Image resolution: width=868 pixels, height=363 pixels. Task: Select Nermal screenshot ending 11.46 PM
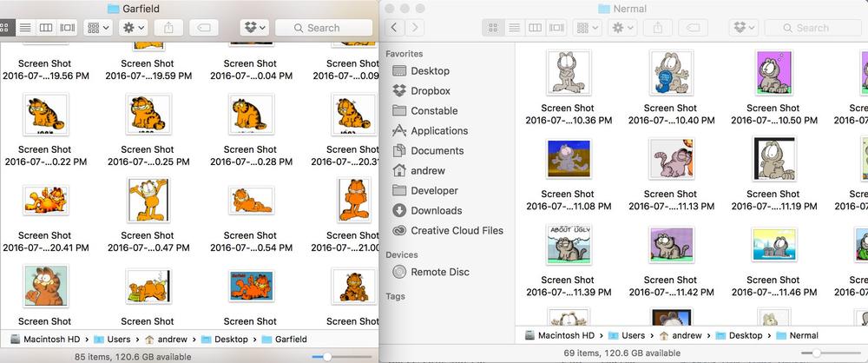(773, 244)
